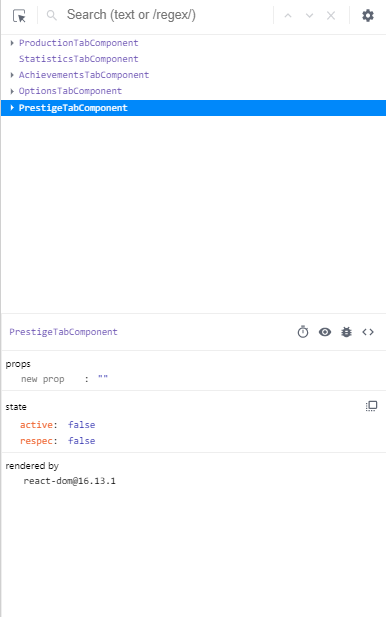Reset search with the X icon
This screenshot has height=617, width=386.
(x=331, y=16)
